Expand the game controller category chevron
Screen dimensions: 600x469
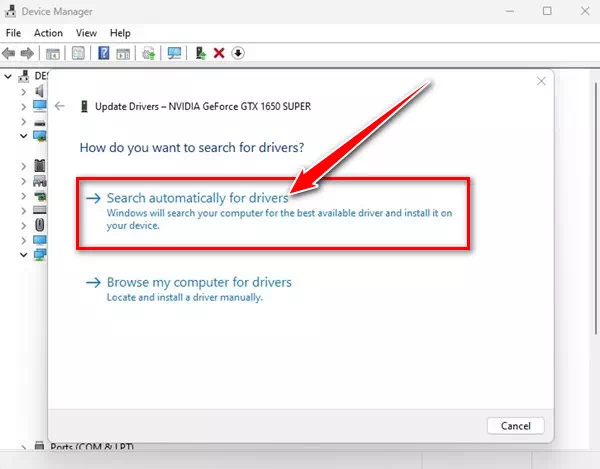24,181
